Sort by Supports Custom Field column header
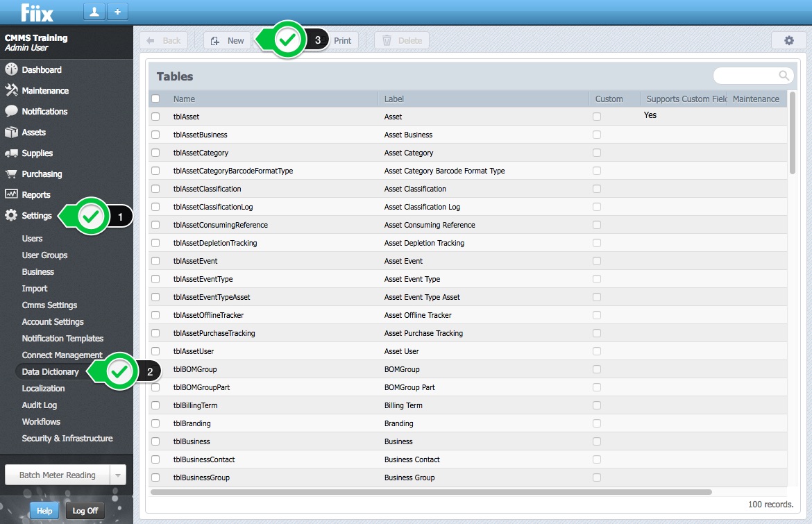The image size is (812, 524). [686, 99]
